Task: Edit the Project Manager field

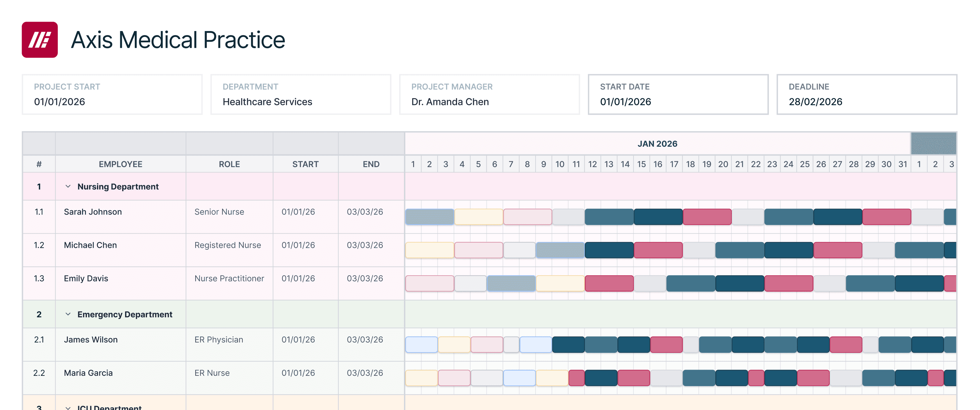Action: [490, 94]
